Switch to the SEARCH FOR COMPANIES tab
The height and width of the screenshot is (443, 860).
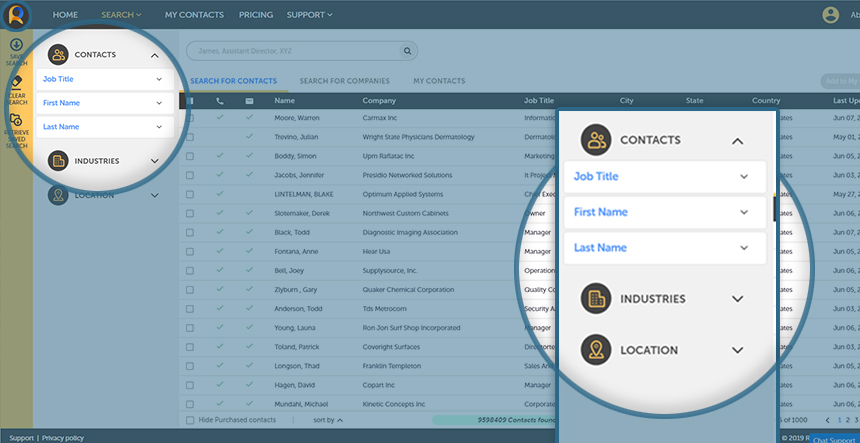(x=344, y=81)
